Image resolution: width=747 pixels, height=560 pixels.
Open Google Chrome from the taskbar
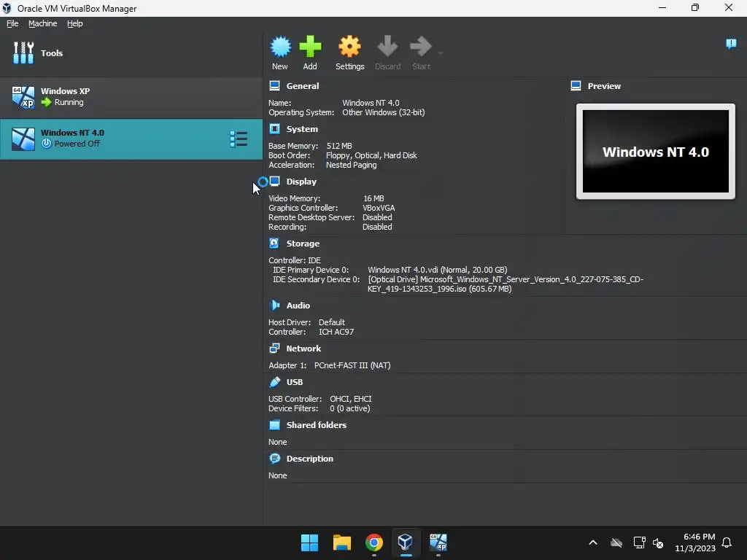tap(374, 542)
